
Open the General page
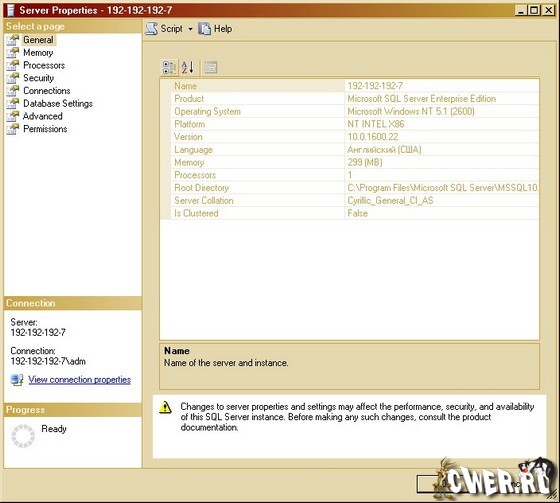tap(38, 40)
